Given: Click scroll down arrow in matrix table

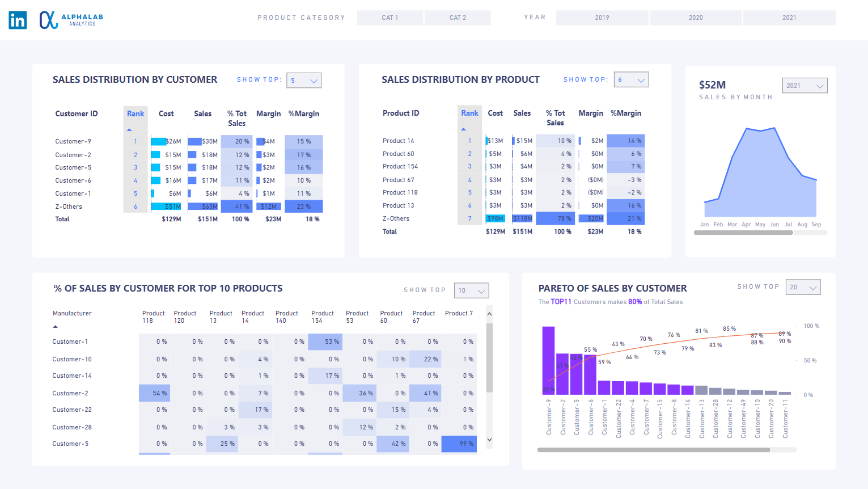Looking at the screenshot, I should tap(489, 440).
